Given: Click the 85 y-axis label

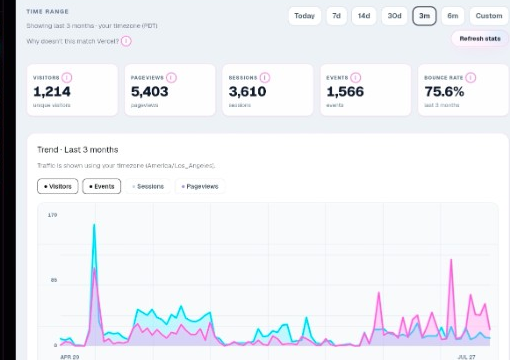Looking at the screenshot, I should (x=54, y=280).
